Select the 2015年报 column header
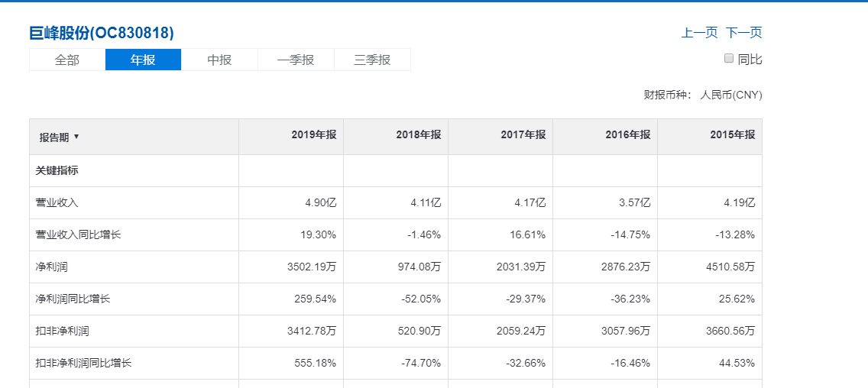The image size is (868, 388). coord(732,134)
